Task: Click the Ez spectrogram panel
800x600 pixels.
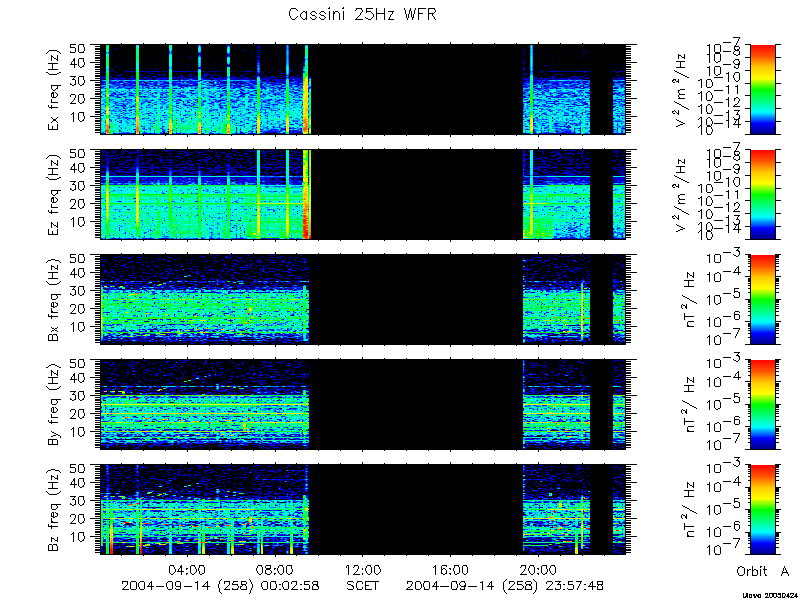Action: [363, 194]
